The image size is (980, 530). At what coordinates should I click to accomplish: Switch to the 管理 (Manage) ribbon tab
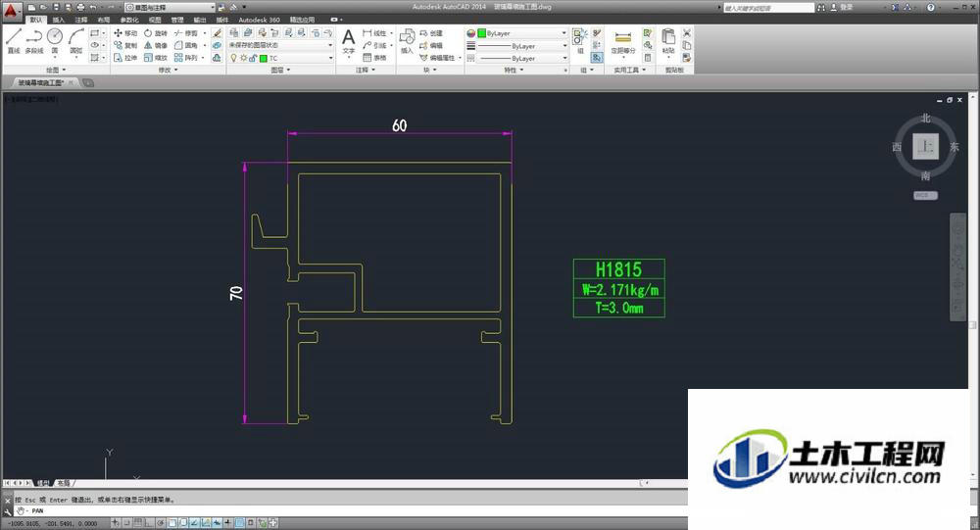177,20
